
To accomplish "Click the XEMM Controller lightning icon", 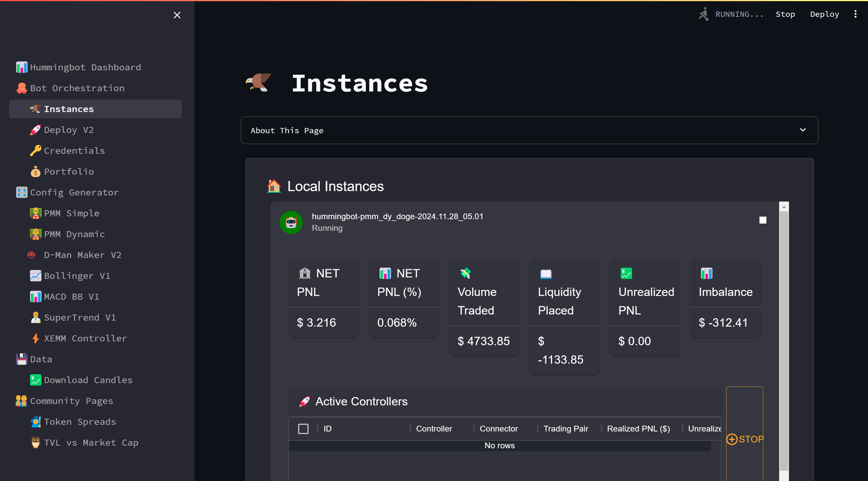I will click(x=35, y=339).
